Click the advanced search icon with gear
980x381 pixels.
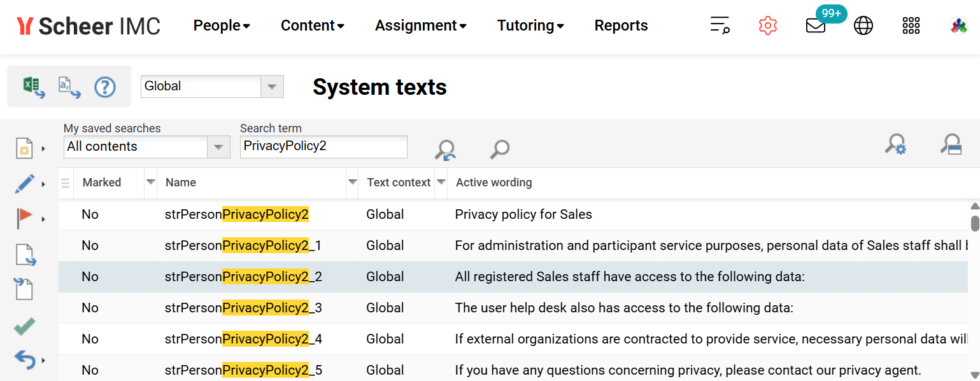(896, 145)
